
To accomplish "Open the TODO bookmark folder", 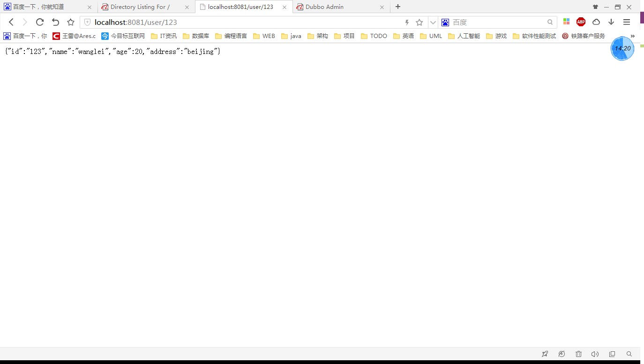I will click(374, 36).
